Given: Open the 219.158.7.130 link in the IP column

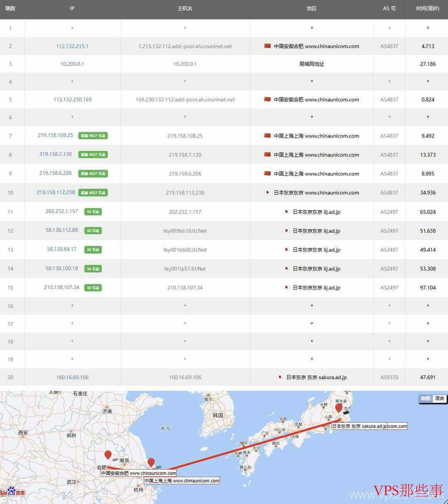Looking at the screenshot, I should (56, 154).
